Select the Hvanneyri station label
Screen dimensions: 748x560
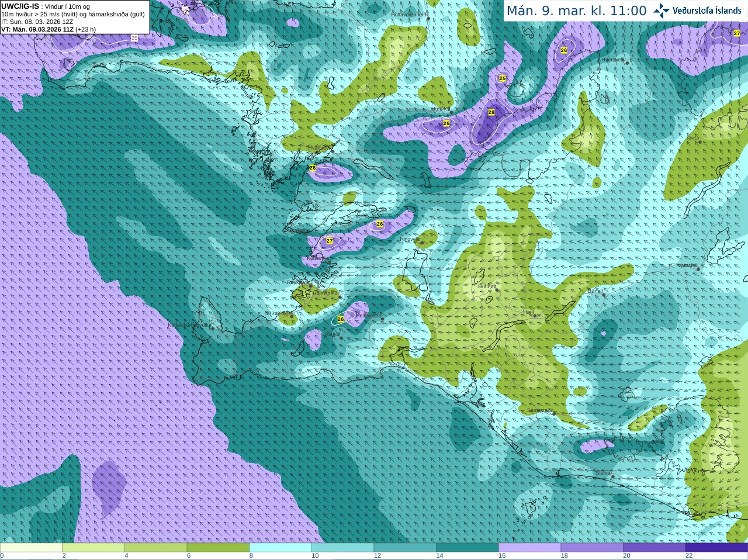[320, 148]
